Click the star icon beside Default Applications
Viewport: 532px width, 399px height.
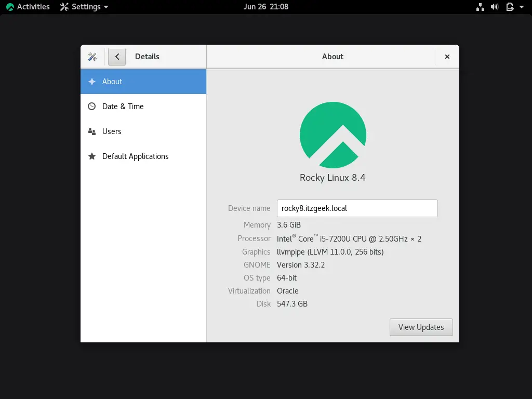[91, 156]
